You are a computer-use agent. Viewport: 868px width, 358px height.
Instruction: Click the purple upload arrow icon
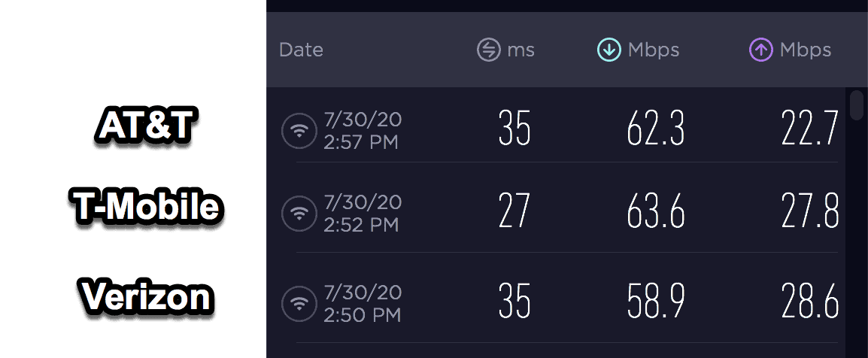tap(760, 50)
